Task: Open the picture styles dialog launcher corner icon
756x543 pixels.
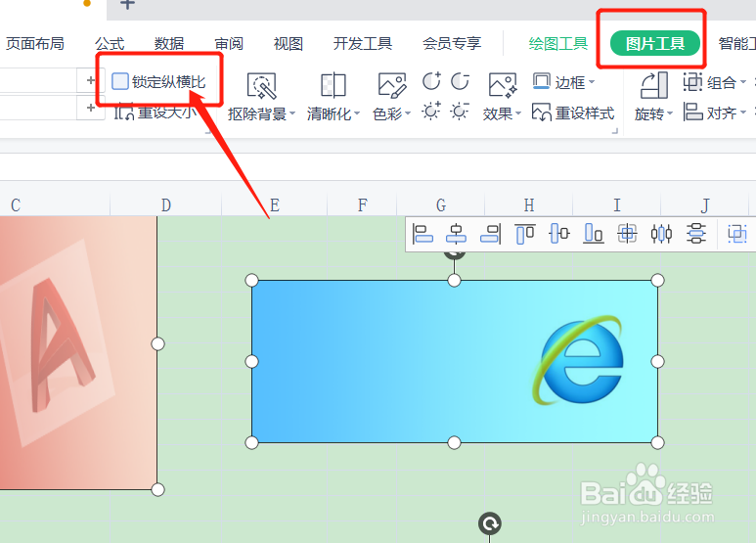Action: 615,131
